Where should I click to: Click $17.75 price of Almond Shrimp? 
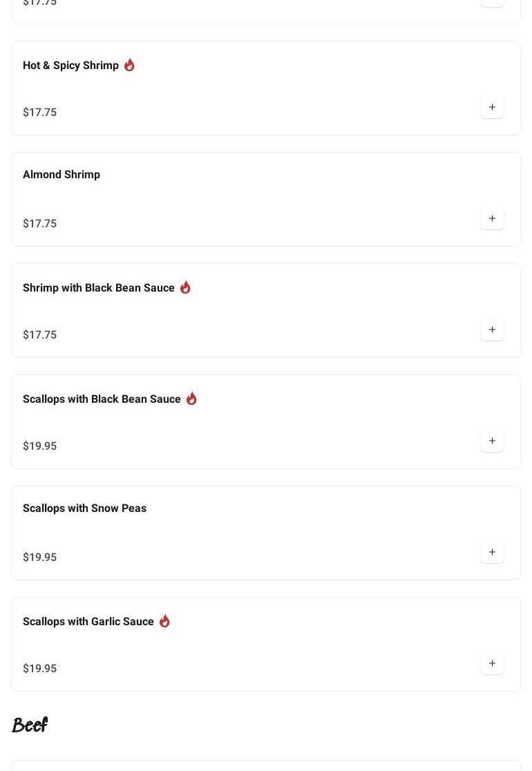[39, 224]
